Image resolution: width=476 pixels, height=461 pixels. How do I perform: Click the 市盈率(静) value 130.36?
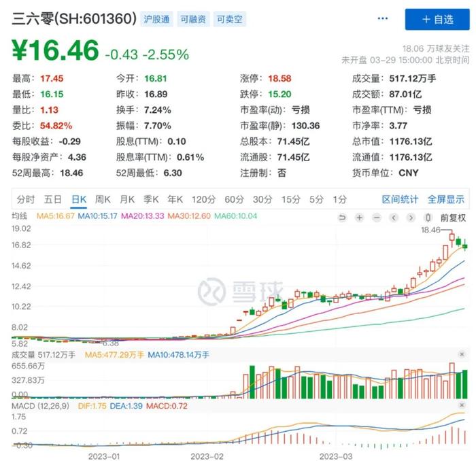(305, 126)
